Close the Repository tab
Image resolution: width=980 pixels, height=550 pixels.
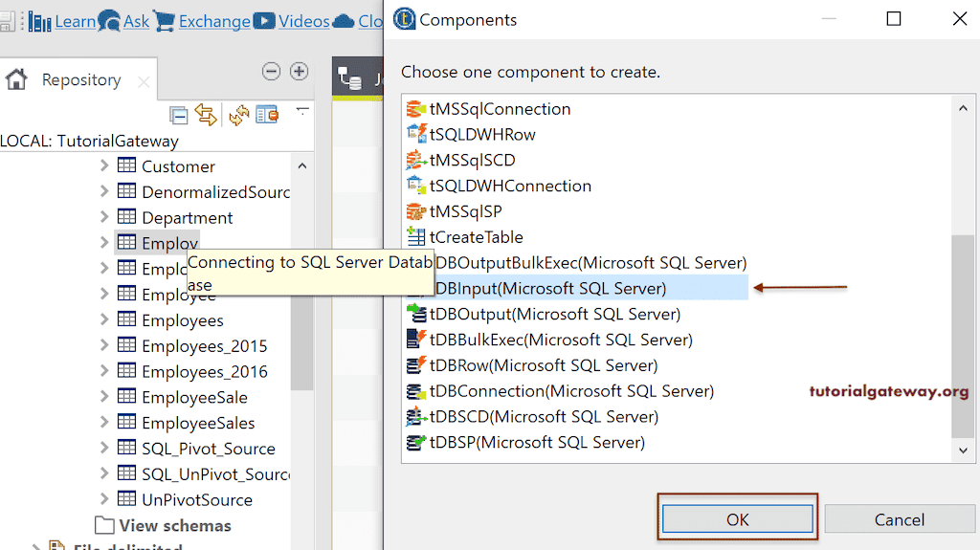(x=144, y=82)
